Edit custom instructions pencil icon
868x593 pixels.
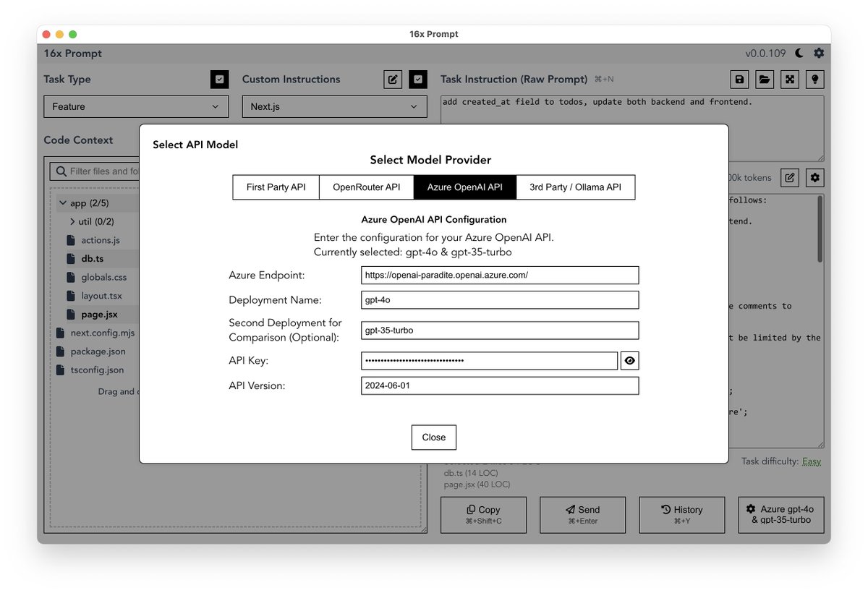[393, 80]
